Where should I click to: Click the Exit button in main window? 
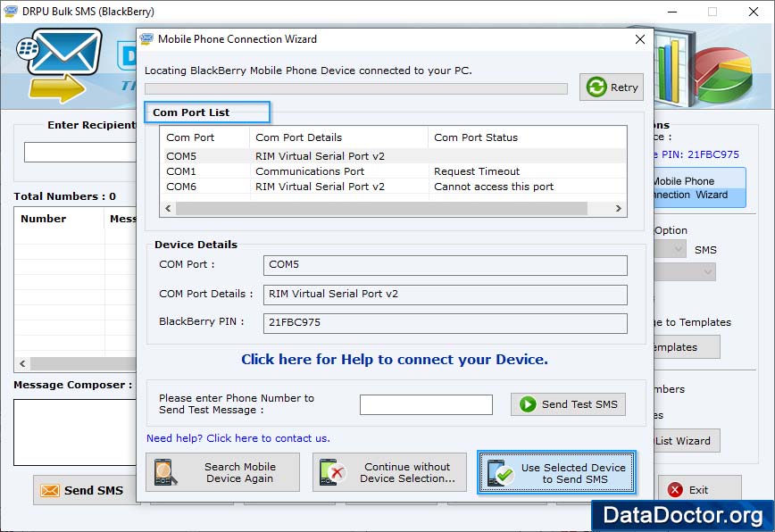point(699,489)
